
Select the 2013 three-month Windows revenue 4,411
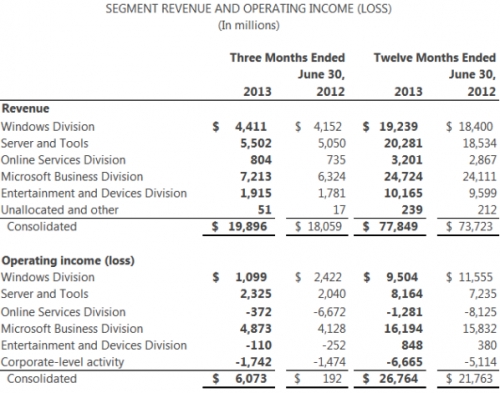click(251, 127)
